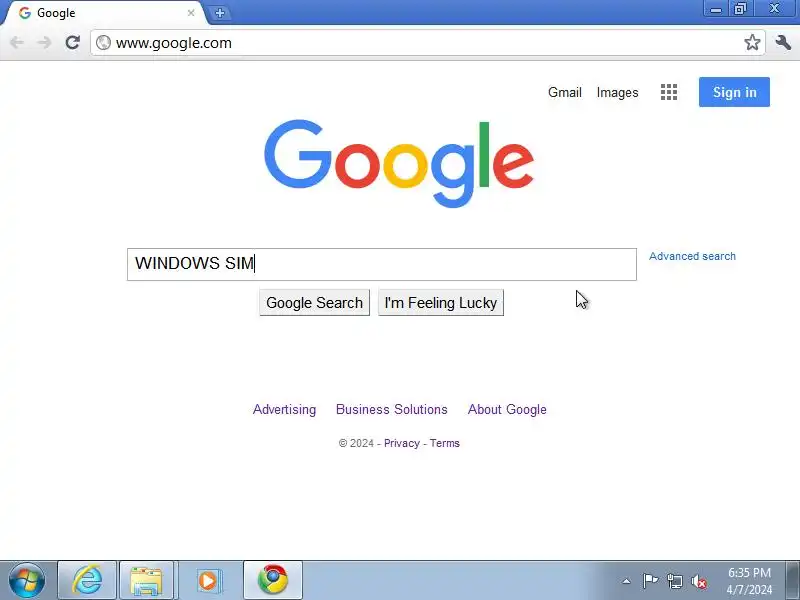
Task: Show hidden tray icons arrow
Action: coord(627,581)
